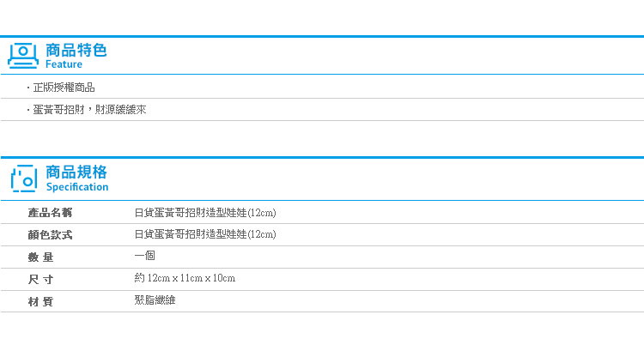Click the Feature section printer icon

point(23,56)
